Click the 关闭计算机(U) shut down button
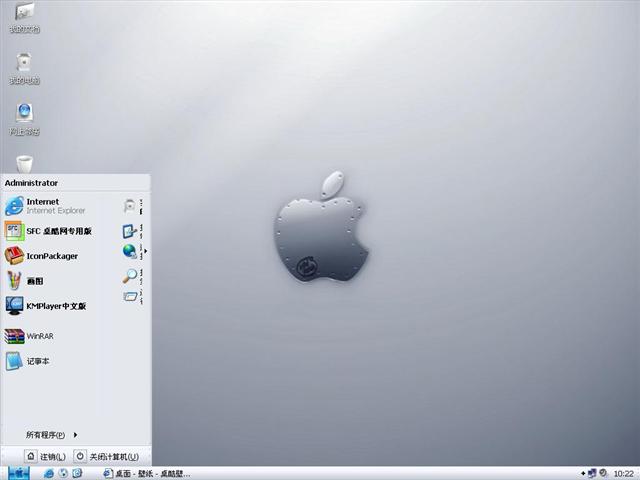The height and width of the screenshot is (480, 640). (x=107, y=456)
